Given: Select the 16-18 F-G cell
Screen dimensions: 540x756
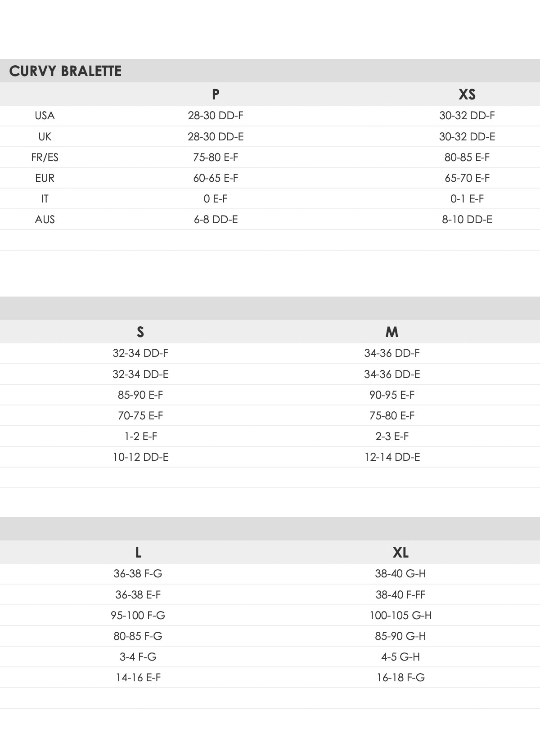Looking at the screenshot, I should coord(400,678).
